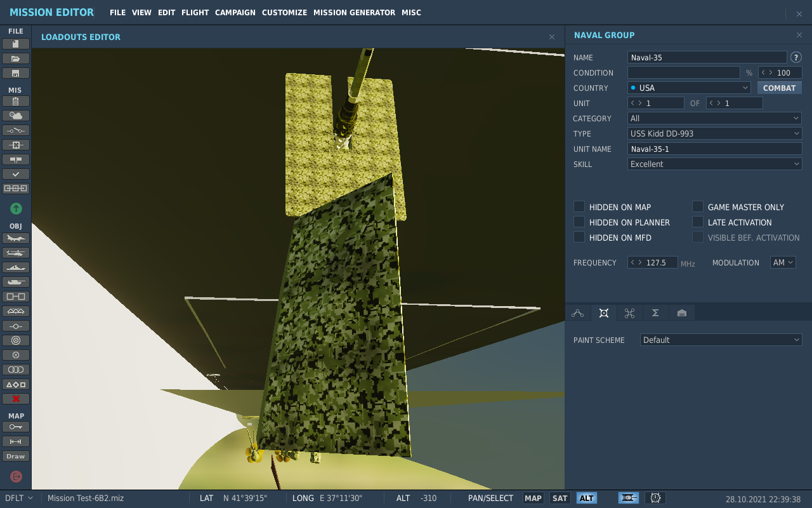
Task: Click the green fly mission arrow icon
Action: [16, 208]
